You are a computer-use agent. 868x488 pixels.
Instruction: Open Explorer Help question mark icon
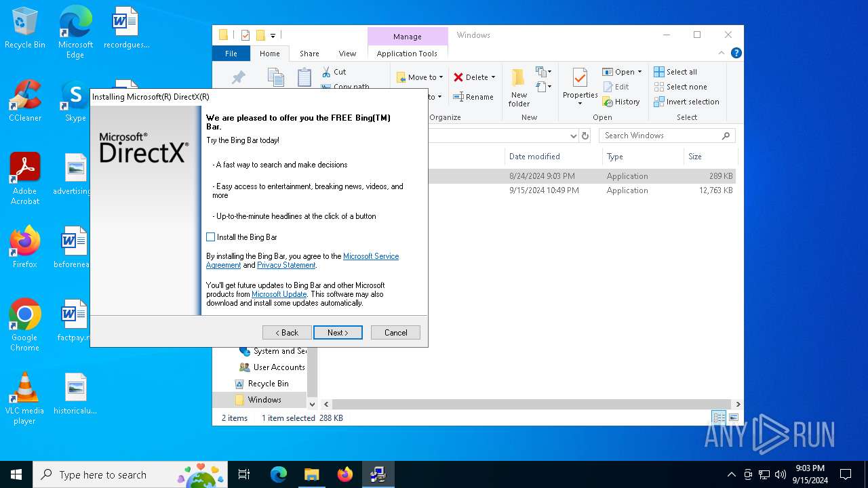coord(736,53)
